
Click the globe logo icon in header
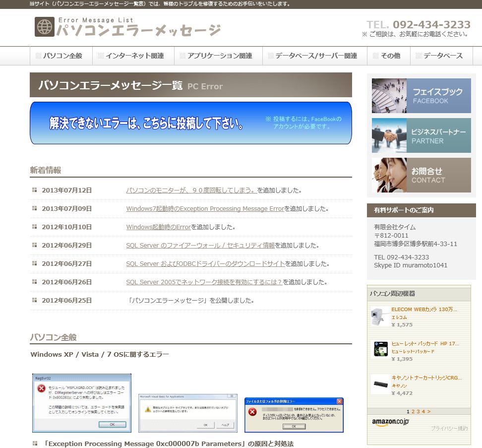[44, 27]
